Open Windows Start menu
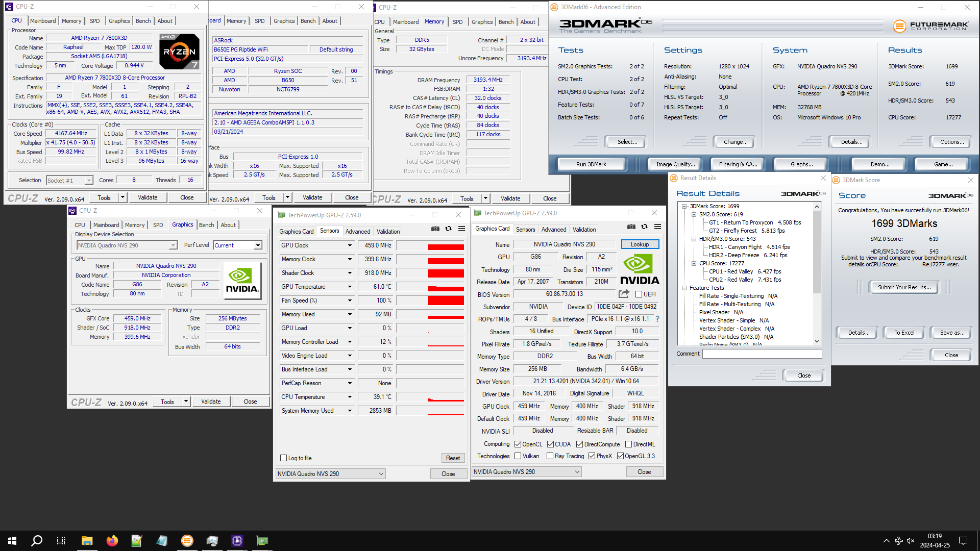Screen dimensions: 980x551 point(12,541)
